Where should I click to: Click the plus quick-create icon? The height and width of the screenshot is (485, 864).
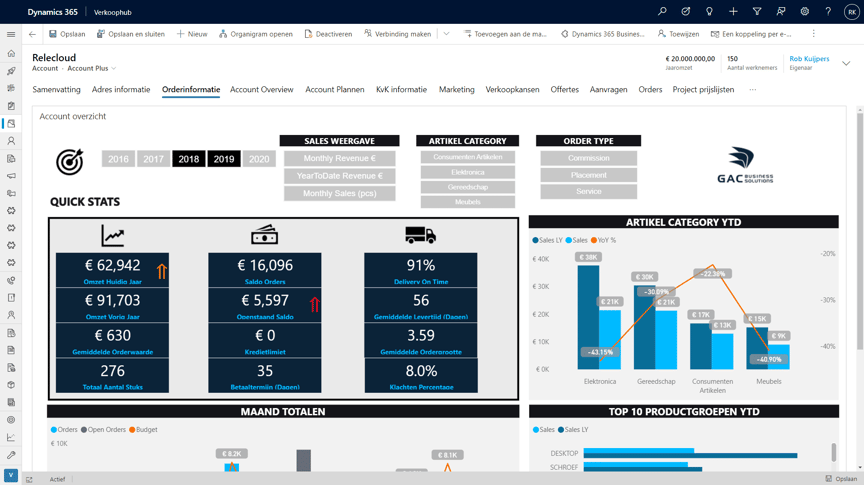[733, 12]
